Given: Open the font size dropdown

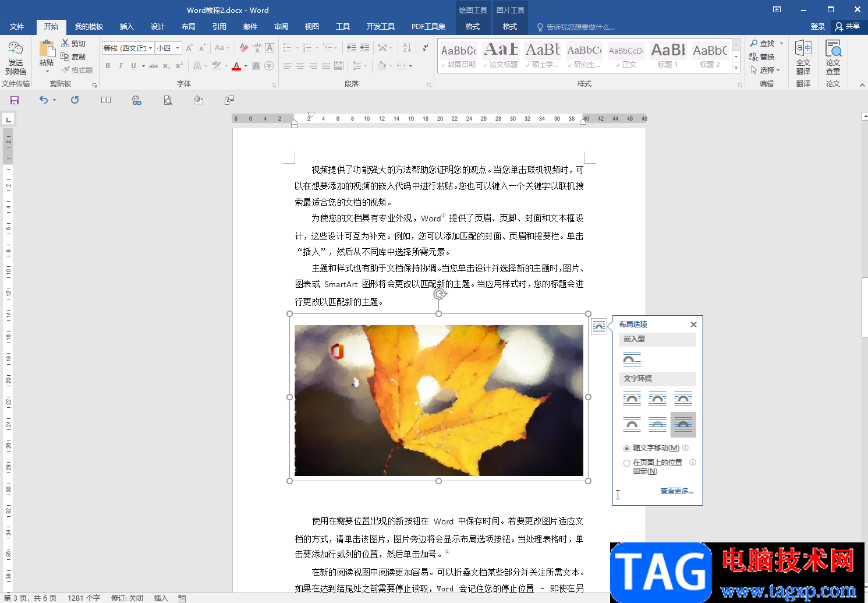Looking at the screenshot, I should tap(178, 48).
